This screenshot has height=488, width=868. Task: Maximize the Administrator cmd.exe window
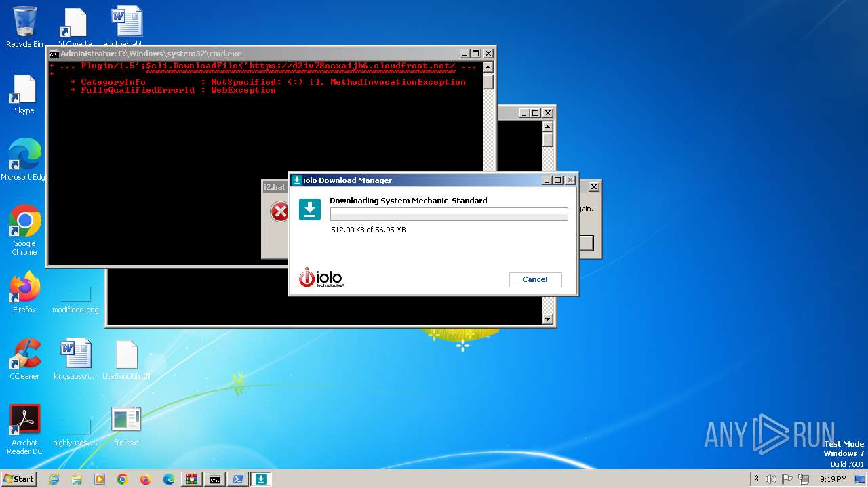[x=476, y=54]
